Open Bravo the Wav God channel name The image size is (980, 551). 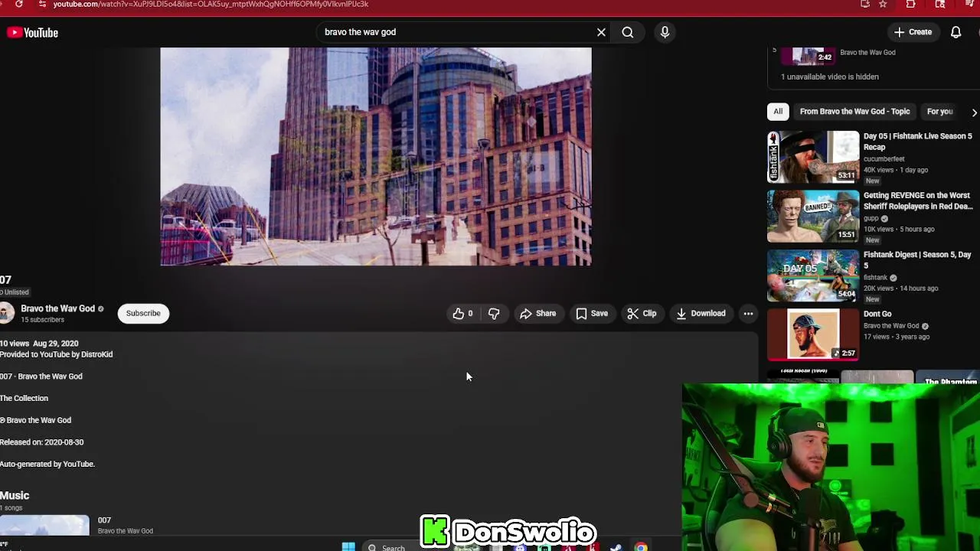[x=57, y=308]
